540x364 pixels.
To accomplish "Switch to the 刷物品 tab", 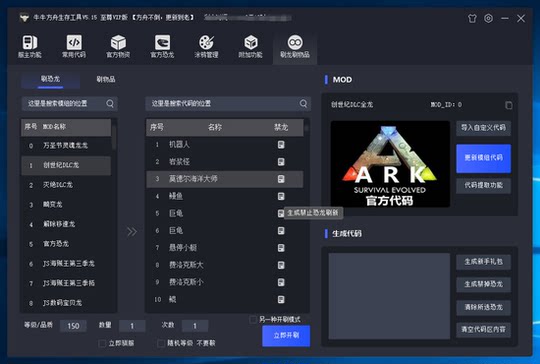I will 106,79.
